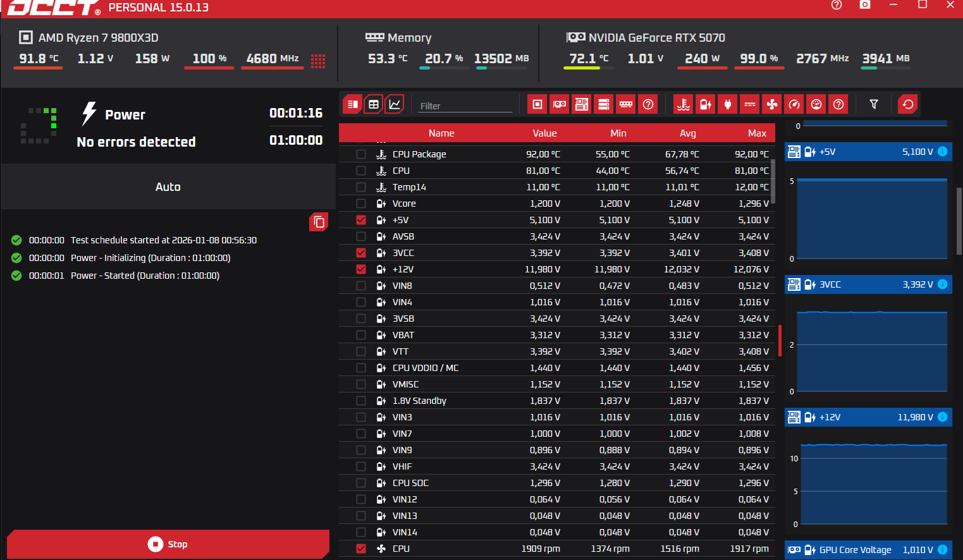
Task: Open the funnel filter options
Action: [874, 104]
